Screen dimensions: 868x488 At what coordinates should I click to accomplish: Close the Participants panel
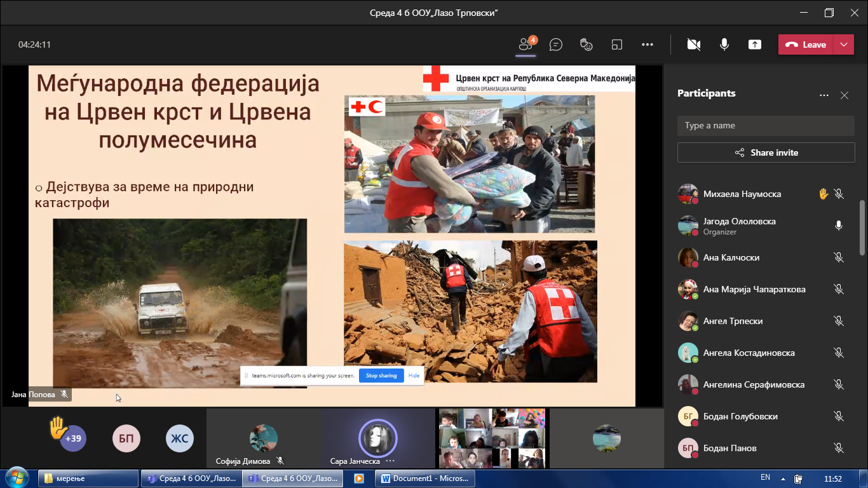[844, 95]
